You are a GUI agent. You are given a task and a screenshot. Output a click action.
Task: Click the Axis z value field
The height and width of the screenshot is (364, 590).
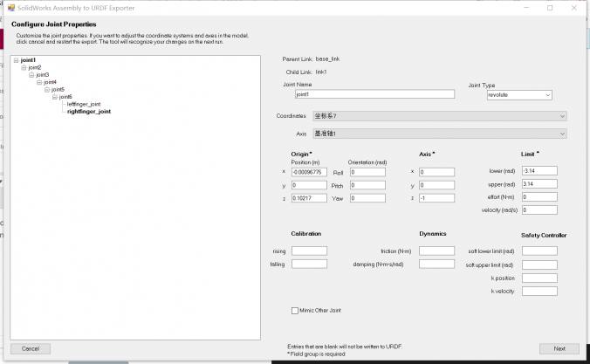click(x=436, y=198)
